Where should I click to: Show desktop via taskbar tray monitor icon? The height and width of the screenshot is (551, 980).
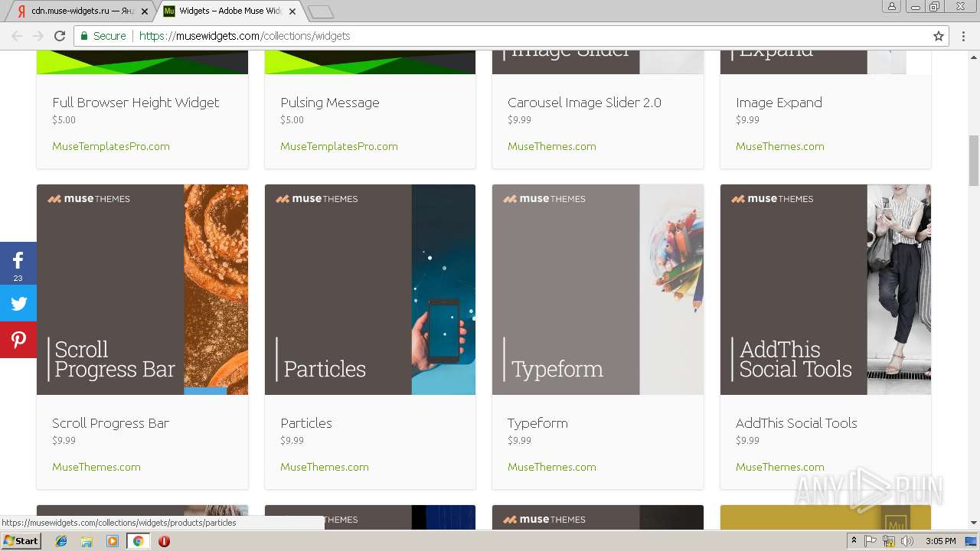[971, 541]
